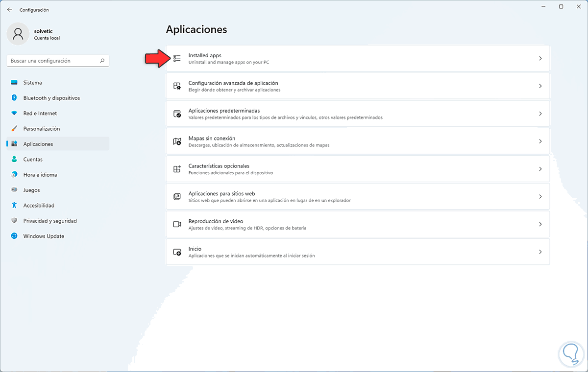588x372 pixels.
Task: Click the Installed apps list icon
Action: click(177, 59)
